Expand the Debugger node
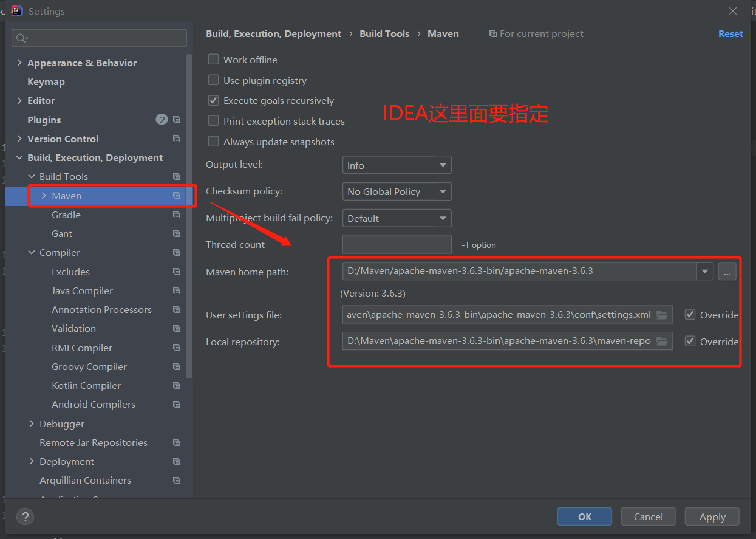 tap(32, 424)
